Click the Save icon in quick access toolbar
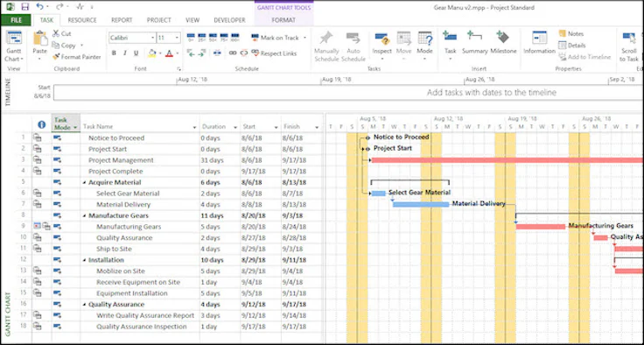 click(24, 7)
